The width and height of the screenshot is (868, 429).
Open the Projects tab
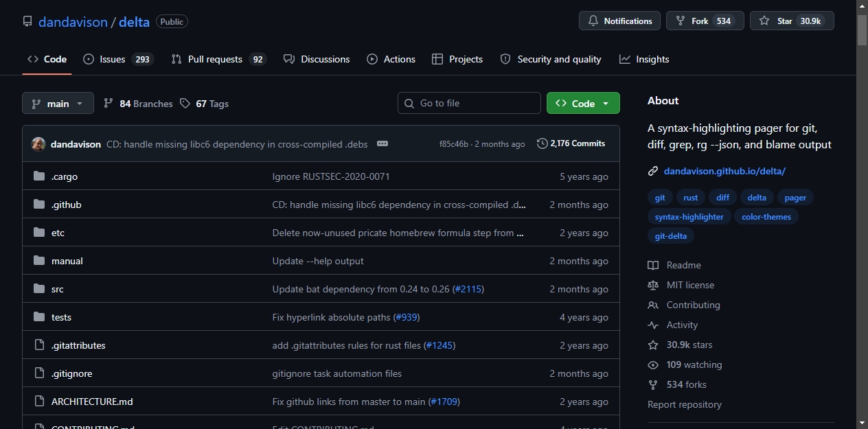click(x=457, y=59)
